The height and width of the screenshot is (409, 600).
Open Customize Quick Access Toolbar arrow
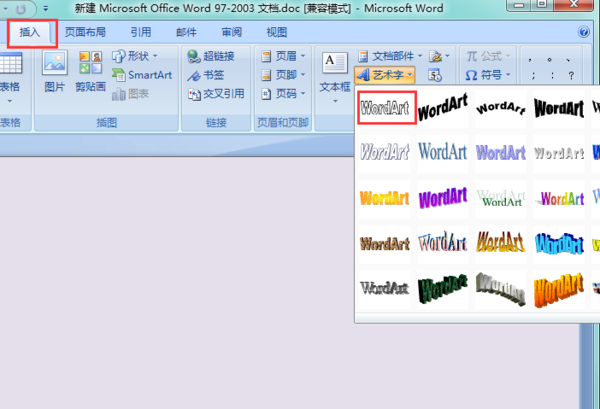click(x=46, y=8)
